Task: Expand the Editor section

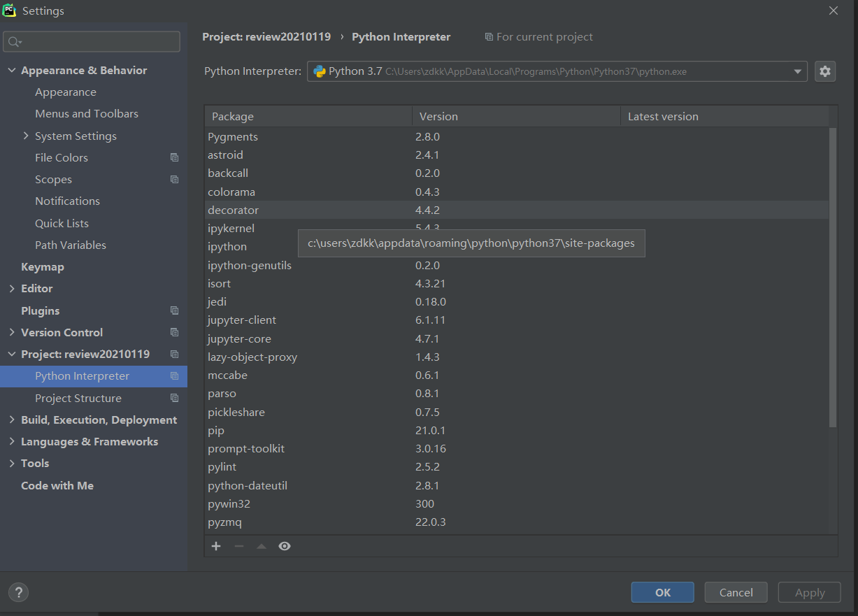Action: [x=12, y=289]
